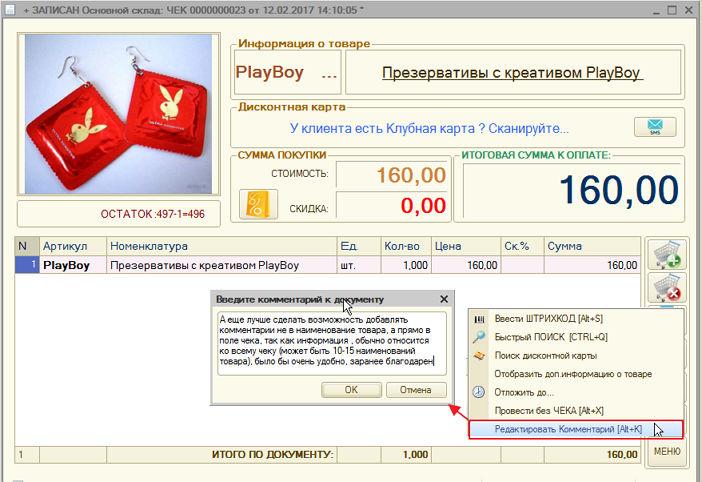Viewport: 702px width, 482px height.
Task: Select Редактировать Комментарий [Alt+K]
Action: point(576,429)
